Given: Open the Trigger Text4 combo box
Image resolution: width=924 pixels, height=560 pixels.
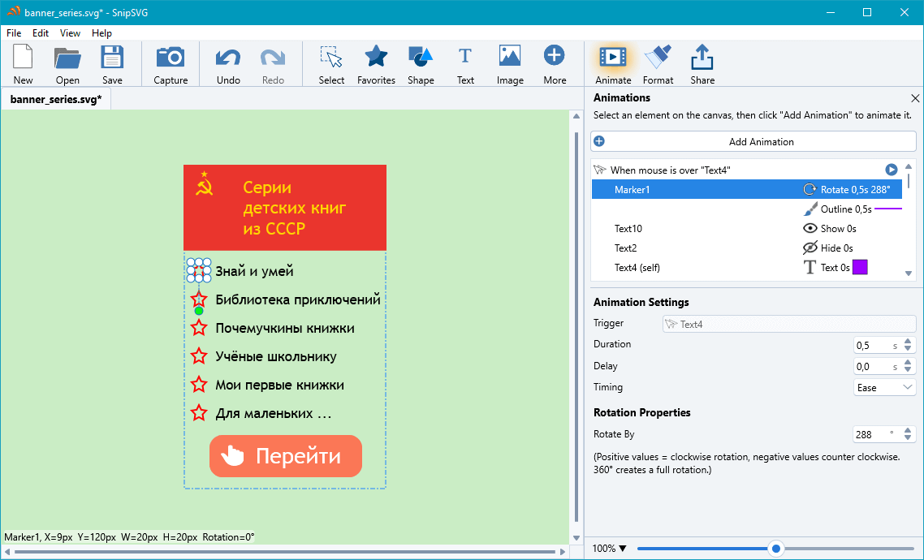Looking at the screenshot, I should click(x=789, y=325).
